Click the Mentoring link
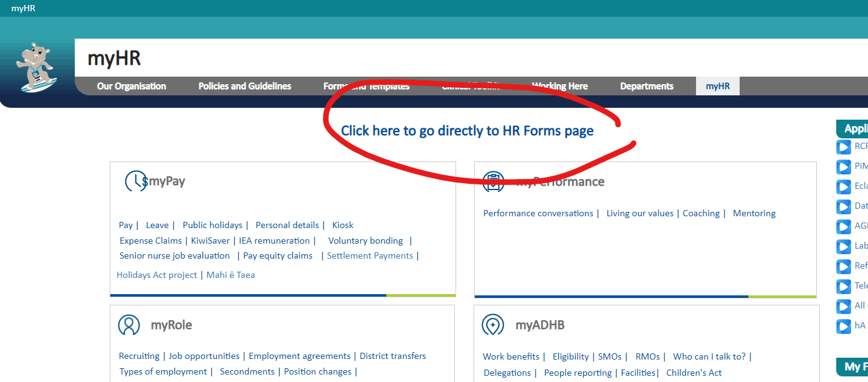Image resolution: width=868 pixels, height=382 pixels. [x=754, y=213]
